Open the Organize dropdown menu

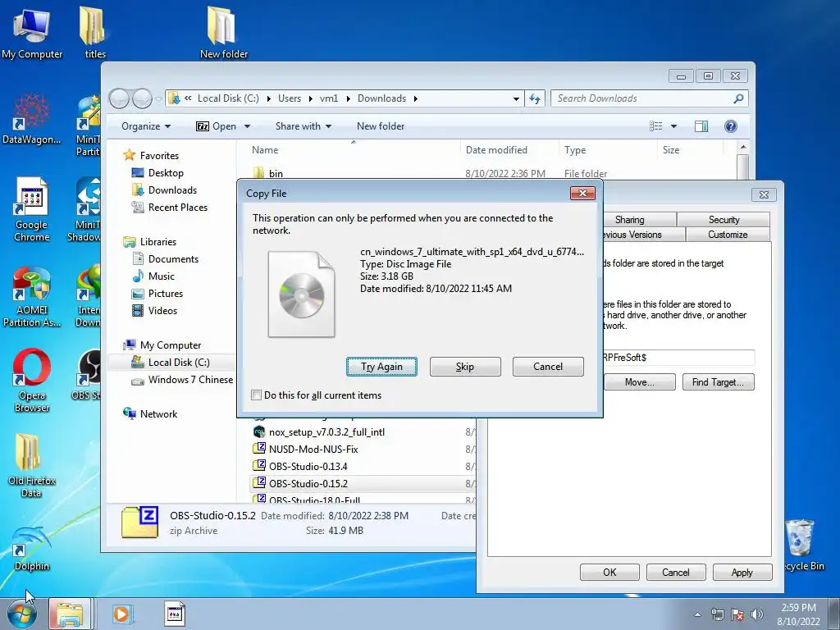[x=146, y=126]
